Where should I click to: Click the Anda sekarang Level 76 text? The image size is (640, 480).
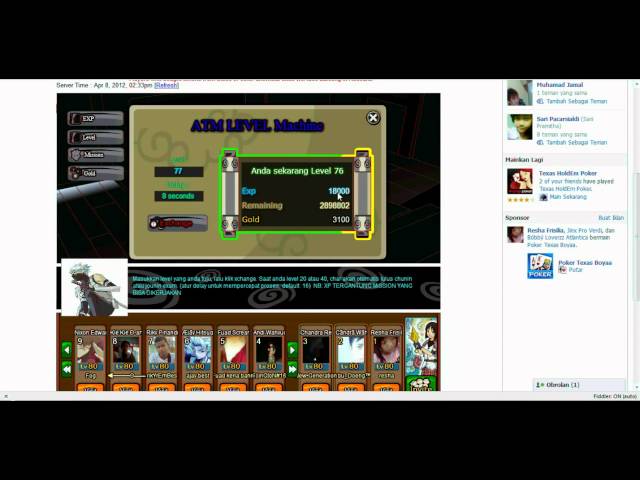click(x=297, y=171)
